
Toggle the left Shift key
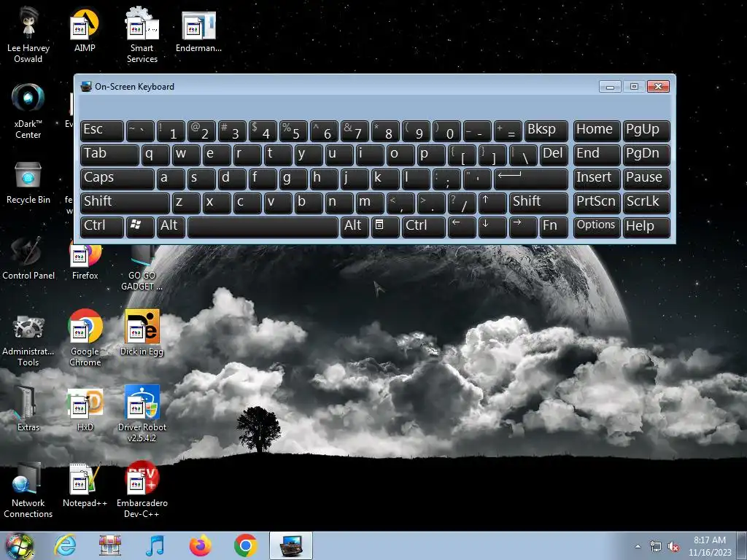[x=125, y=203]
